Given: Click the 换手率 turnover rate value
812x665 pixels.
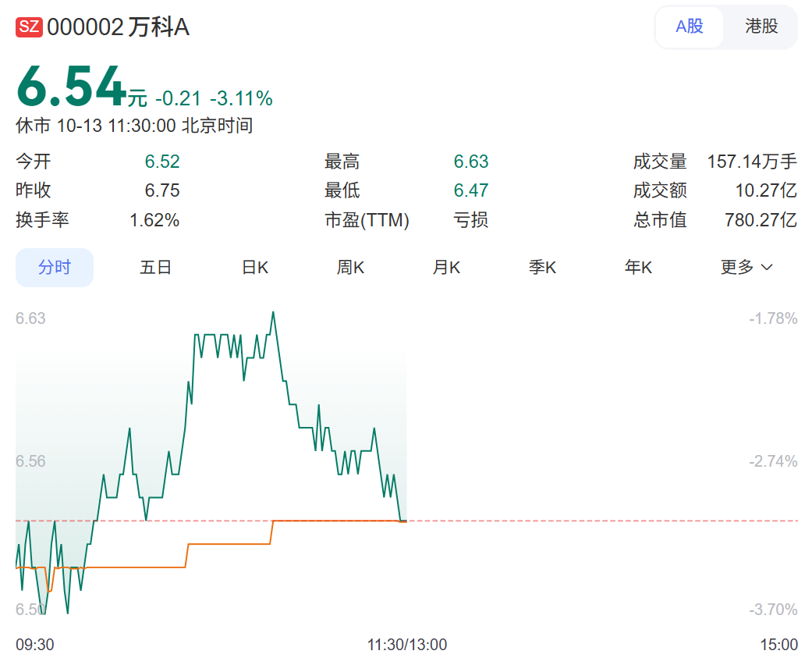Looking at the screenshot, I should 154,220.
